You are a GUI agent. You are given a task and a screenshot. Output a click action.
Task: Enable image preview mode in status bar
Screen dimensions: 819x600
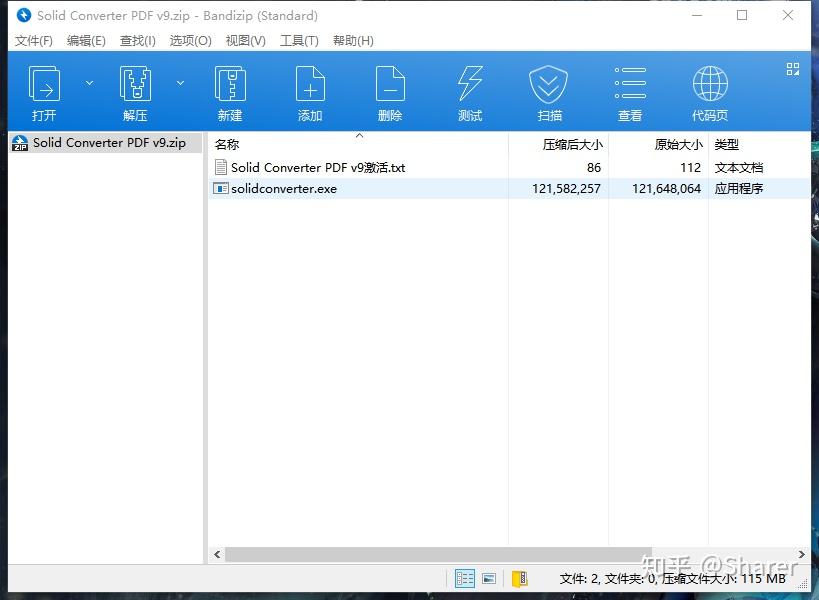point(489,578)
